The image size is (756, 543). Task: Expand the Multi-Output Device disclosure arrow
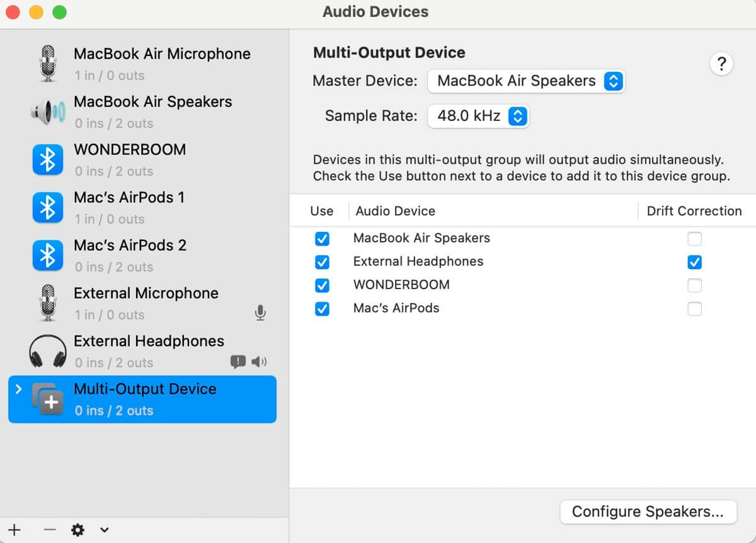pyautogui.click(x=18, y=389)
